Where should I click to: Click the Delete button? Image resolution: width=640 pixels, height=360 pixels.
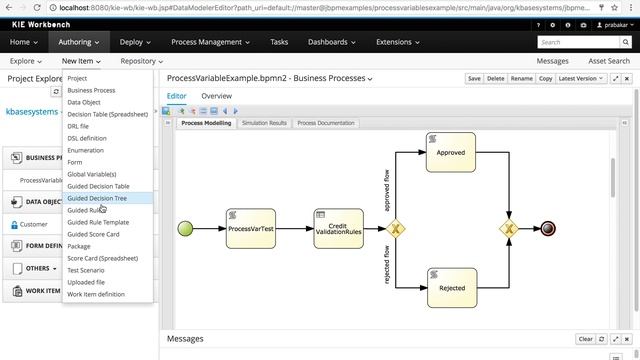496,78
